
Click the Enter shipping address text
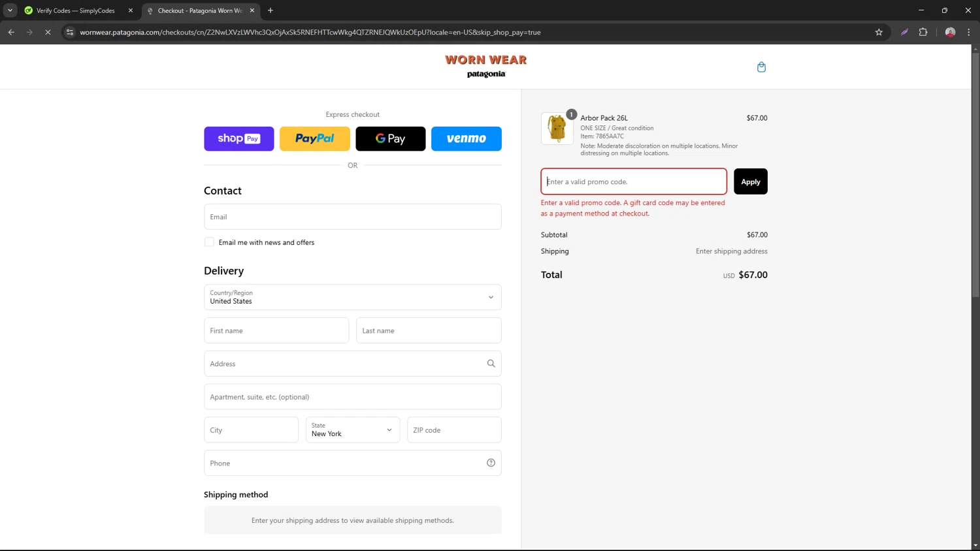click(x=732, y=251)
